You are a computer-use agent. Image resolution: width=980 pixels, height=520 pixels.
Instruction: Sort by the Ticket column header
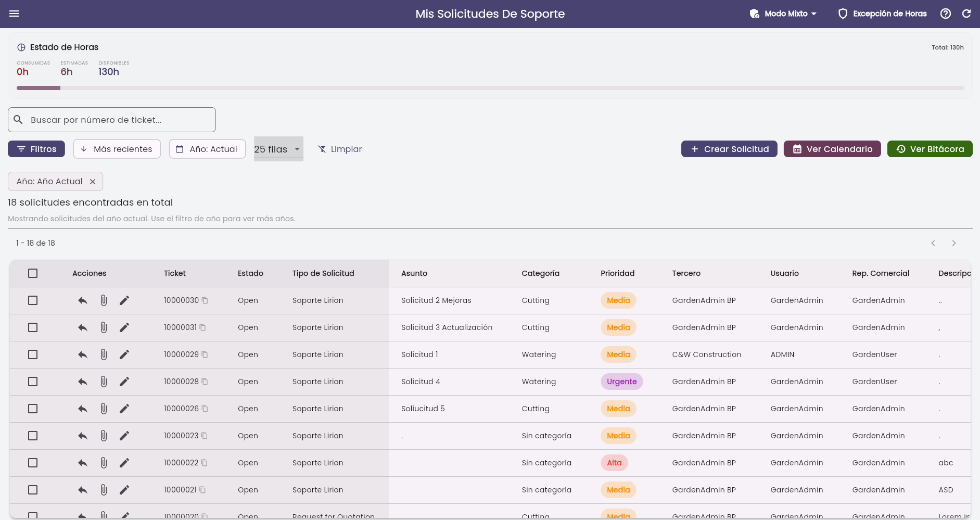coord(174,273)
